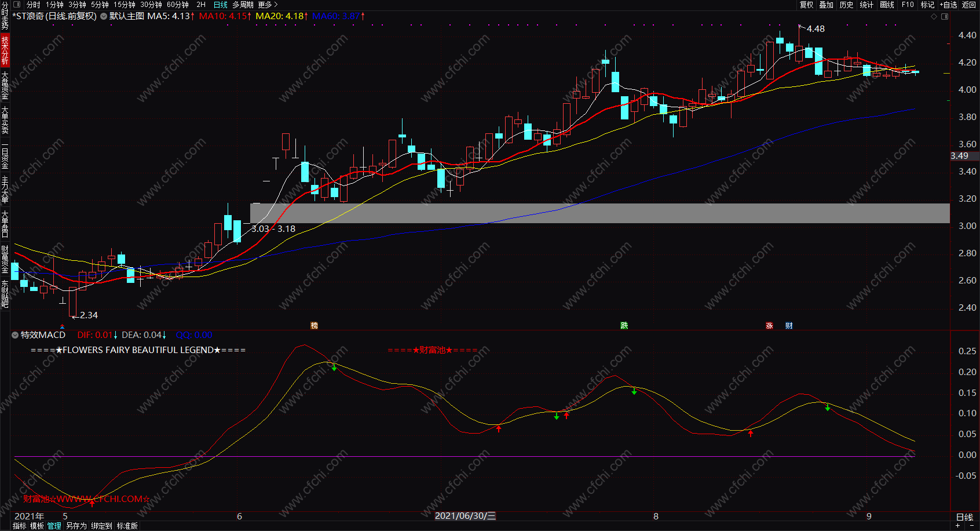
Task: Open the 技术分析 sidebar tab
Action: click(5, 50)
